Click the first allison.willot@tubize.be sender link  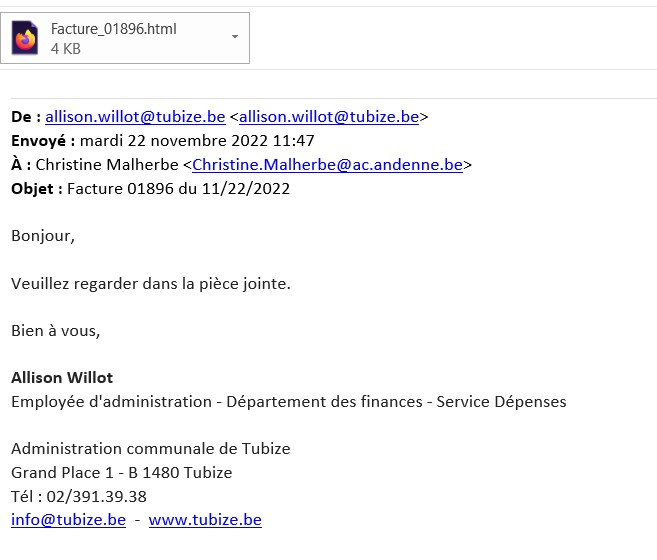(135, 117)
